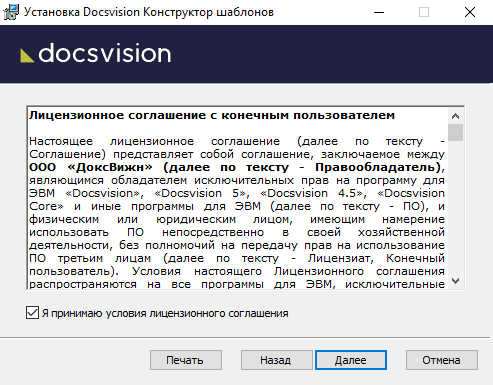Click the title 'Установка Docsvision Конструктор шаблонов'

tap(149, 12)
